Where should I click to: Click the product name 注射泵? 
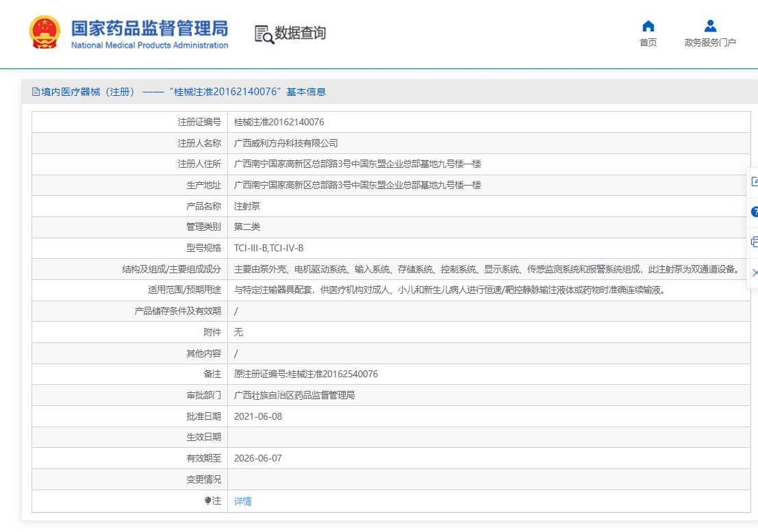pos(247,206)
